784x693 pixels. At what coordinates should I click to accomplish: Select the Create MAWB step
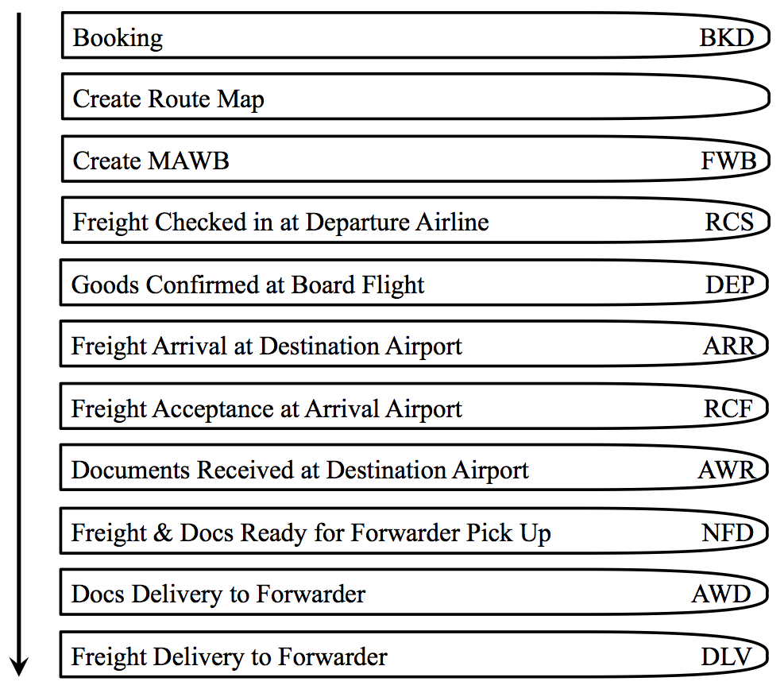(x=151, y=161)
